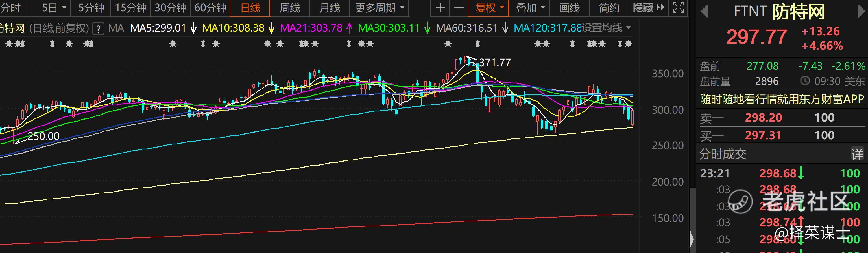Viewport: 868px width, 253px height.
Task: Open 设置均线 settings dropdown
Action: point(606,28)
